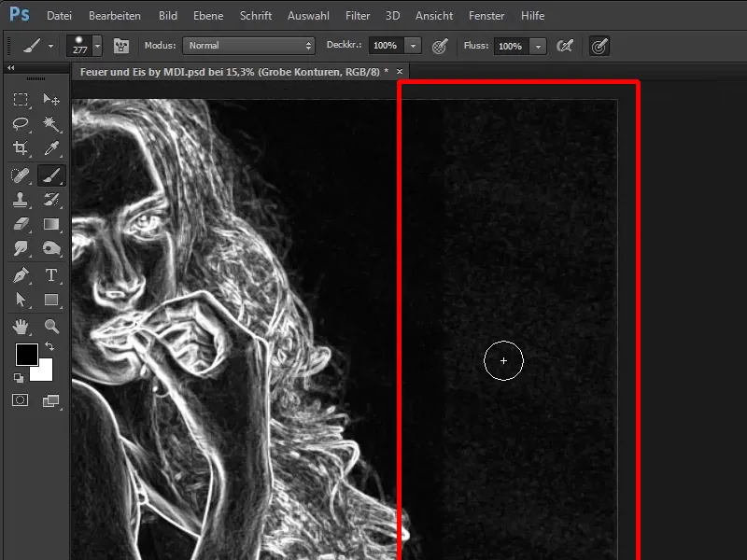Select the Horizontal Type tool
This screenshot has width=747, height=560.
click(x=51, y=275)
